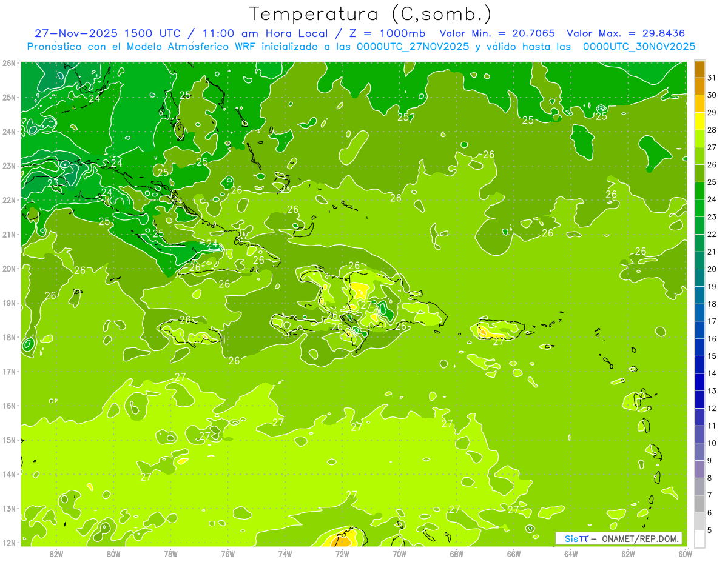Click the 76W longitude axis label

tap(228, 554)
